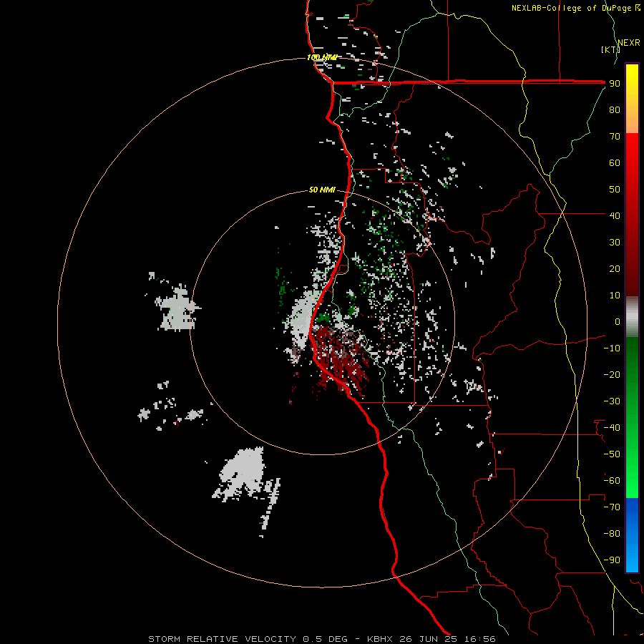Select the positive 70 scale value
The height and width of the screenshot is (644, 644).
[x=615, y=137]
